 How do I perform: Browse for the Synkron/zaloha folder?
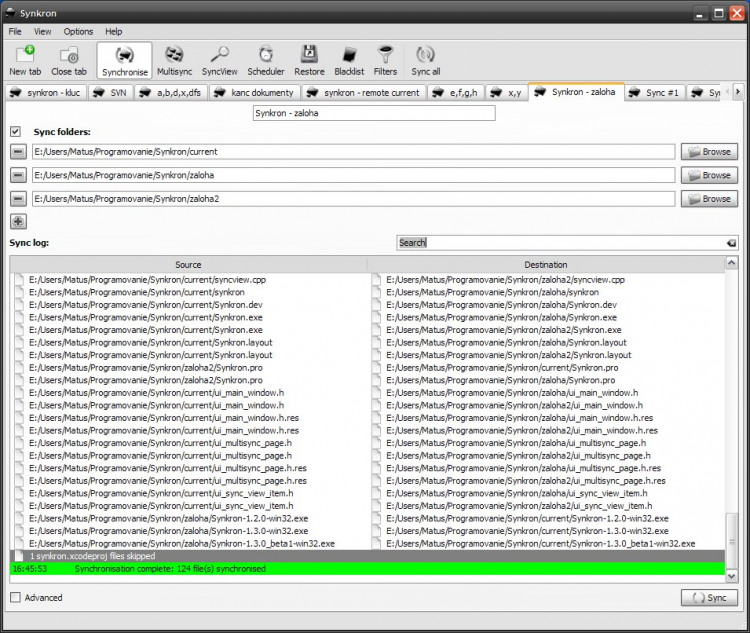(709, 176)
